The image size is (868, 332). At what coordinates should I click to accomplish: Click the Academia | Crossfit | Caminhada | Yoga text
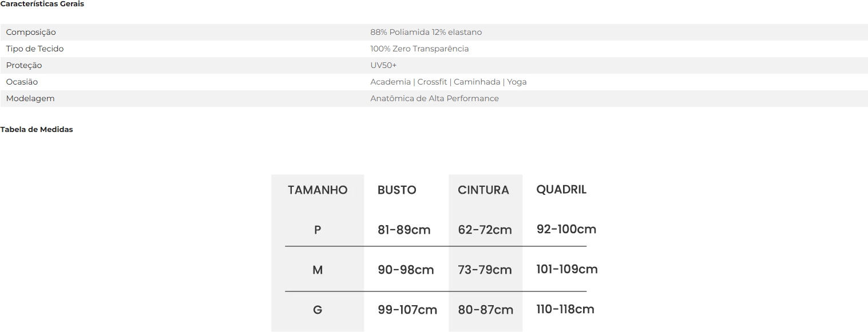tap(449, 82)
